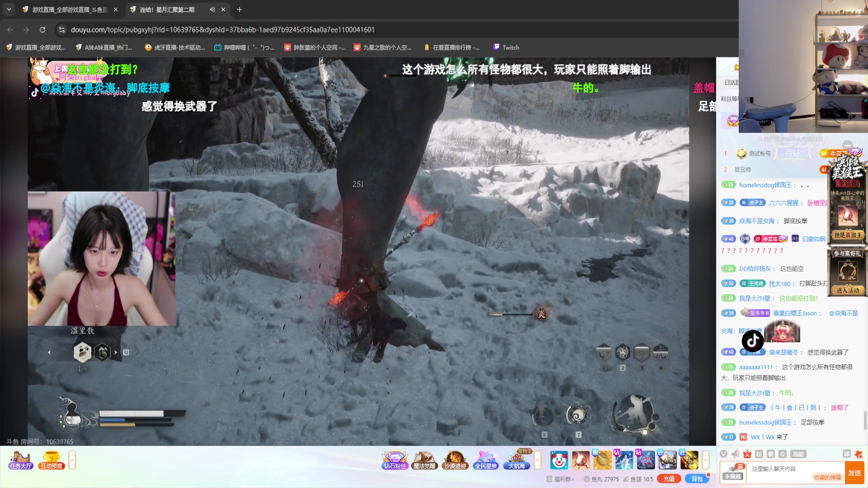Click the 发送 send button
This screenshot has width=868, height=488.
(854, 473)
